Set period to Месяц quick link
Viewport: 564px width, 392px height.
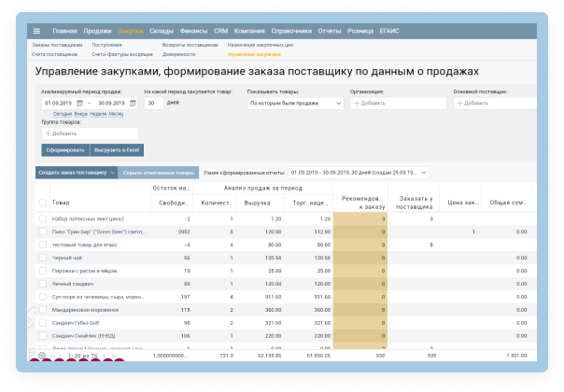coord(116,114)
